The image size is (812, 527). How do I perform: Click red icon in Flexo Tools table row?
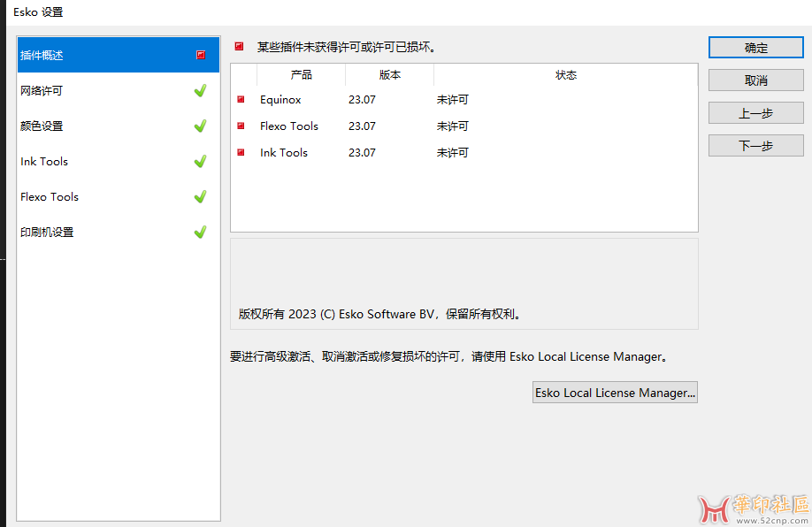point(241,126)
